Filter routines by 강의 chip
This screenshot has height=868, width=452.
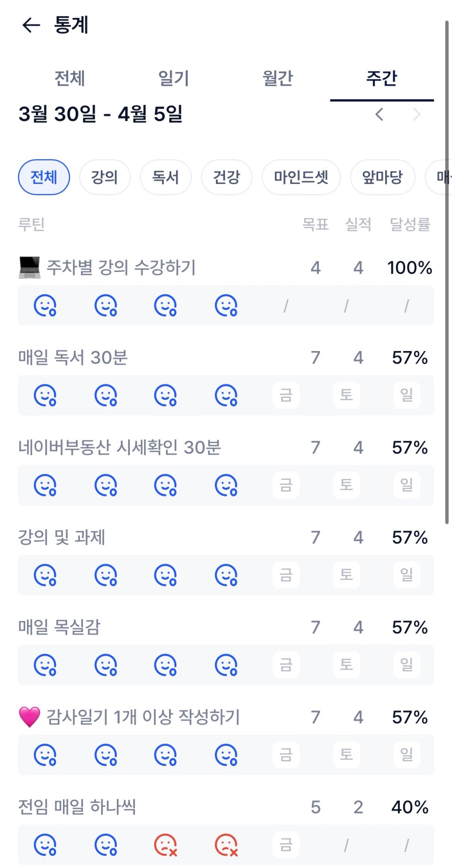tap(105, 177)
